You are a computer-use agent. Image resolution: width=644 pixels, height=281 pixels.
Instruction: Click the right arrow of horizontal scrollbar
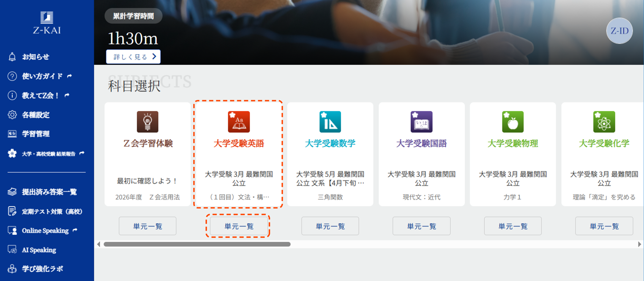[x=639, y=244]
